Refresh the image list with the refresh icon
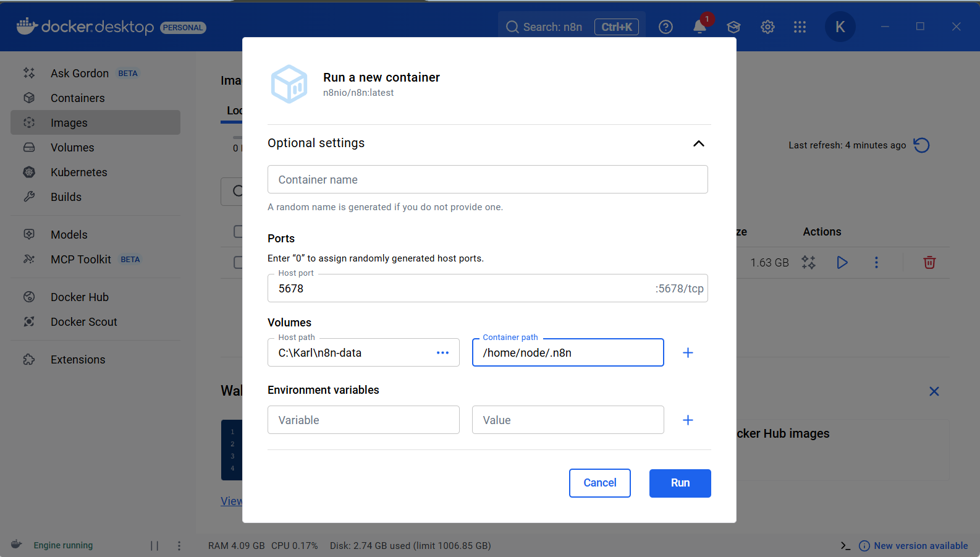This screenshot has width=980, height=557. tap(921, 145)
